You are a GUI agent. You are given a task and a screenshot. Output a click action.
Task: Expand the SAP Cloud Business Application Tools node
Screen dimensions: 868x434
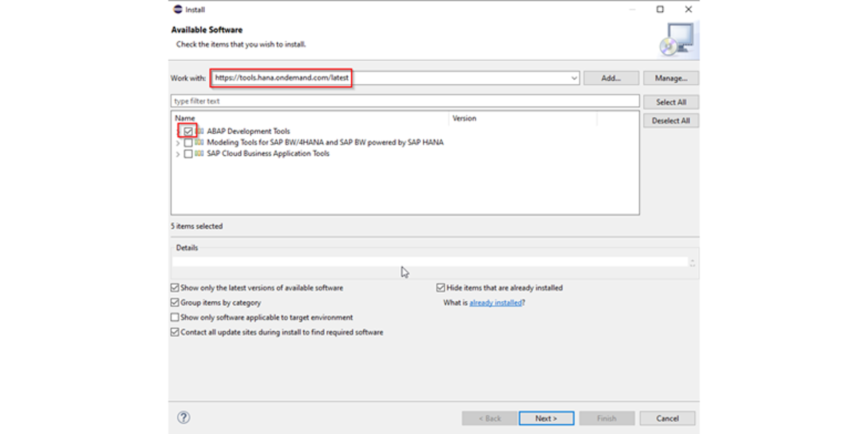pos(178,154)
